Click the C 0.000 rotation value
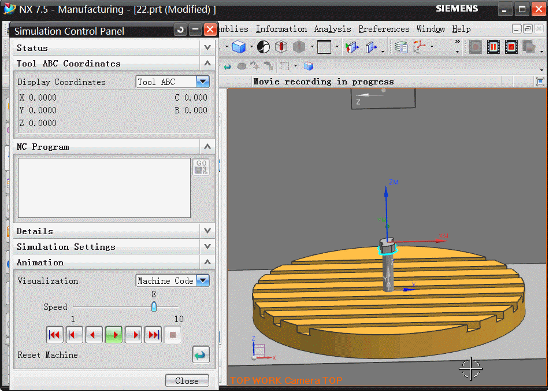The height and width of the screenshot is (392, 549). tap(191, 97)
